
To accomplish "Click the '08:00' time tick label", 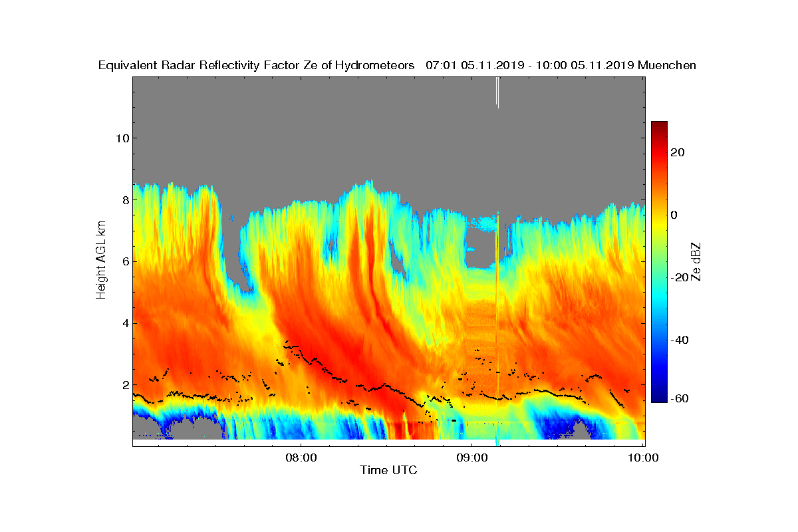I will (x=301, y=458).
